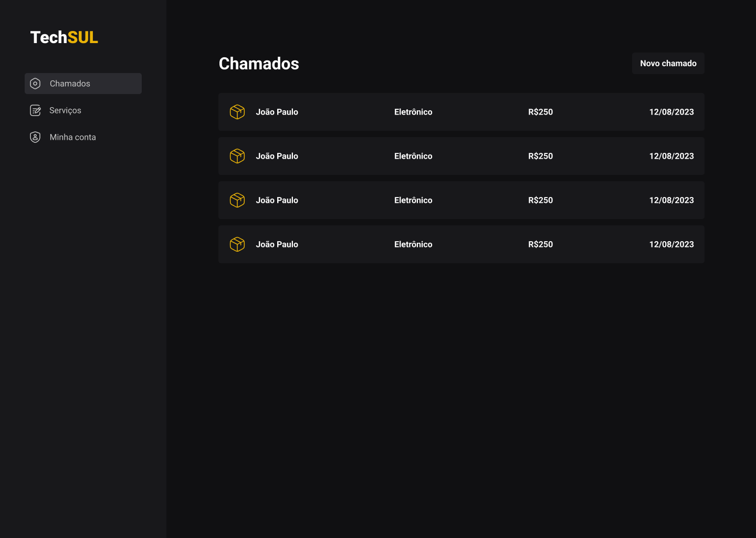
Task: Open the Chamados sidebar menu label
Action: point(70,84)
